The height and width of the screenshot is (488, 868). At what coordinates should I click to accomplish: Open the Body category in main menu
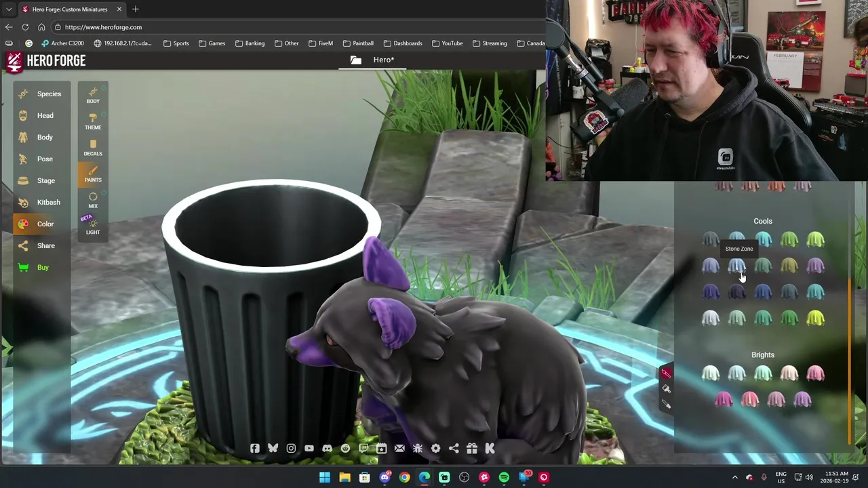pyautogui.click(x=41, y=137)
